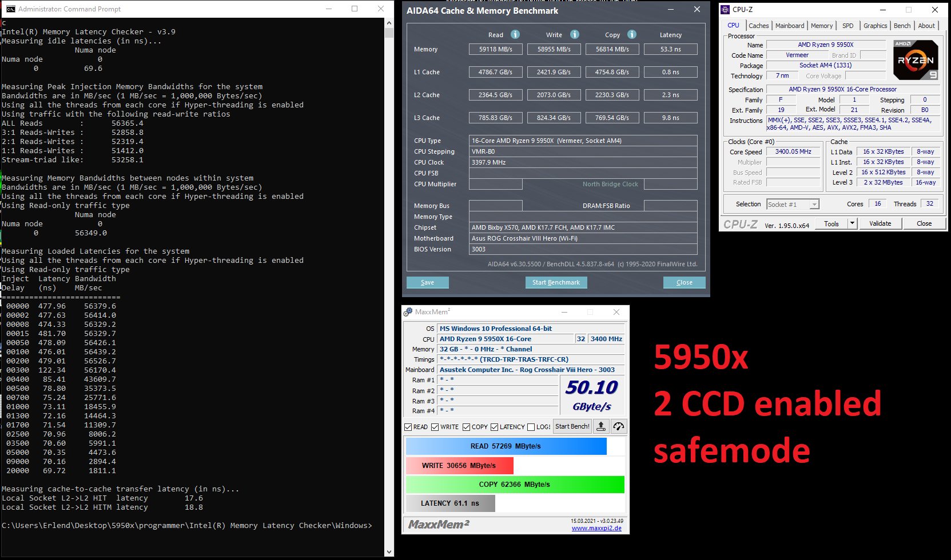Open the www.maxxpi2.de link
This screenshot has height=560, width=951.
pos(596,528)
